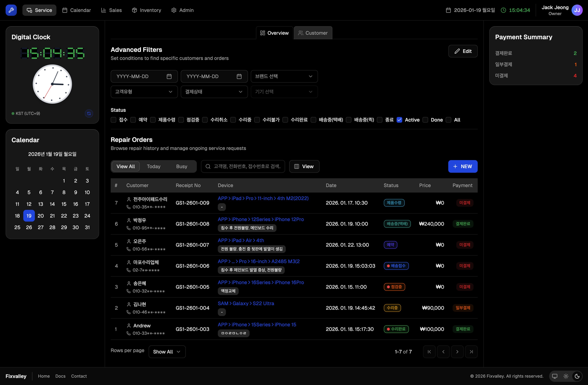Viewport: 588px width, 385px height.
Task: Click the clock timezone refresh icon
Action: tap(89, 114)
